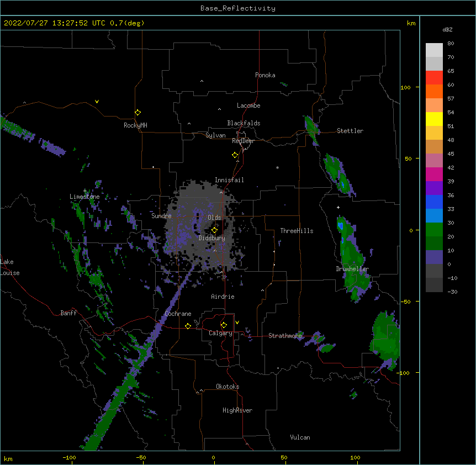Click the yellow 54 dBZ legend swatch

[x=434, y=119]
